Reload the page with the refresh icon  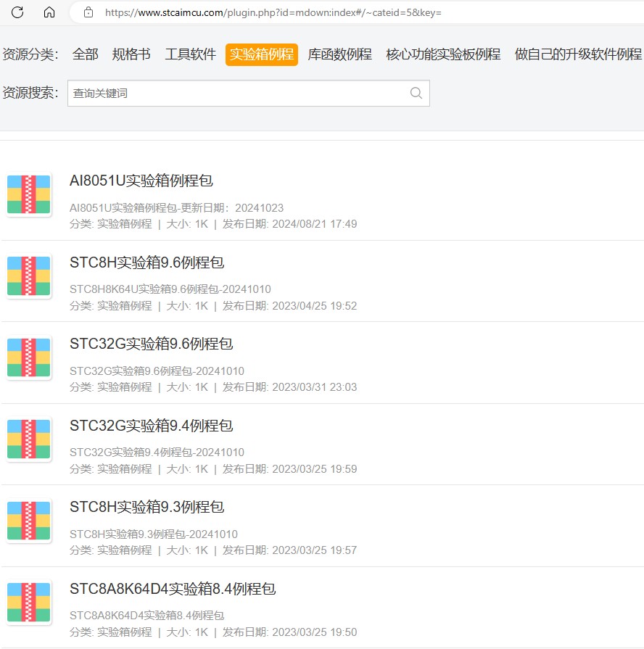point(17,12)
